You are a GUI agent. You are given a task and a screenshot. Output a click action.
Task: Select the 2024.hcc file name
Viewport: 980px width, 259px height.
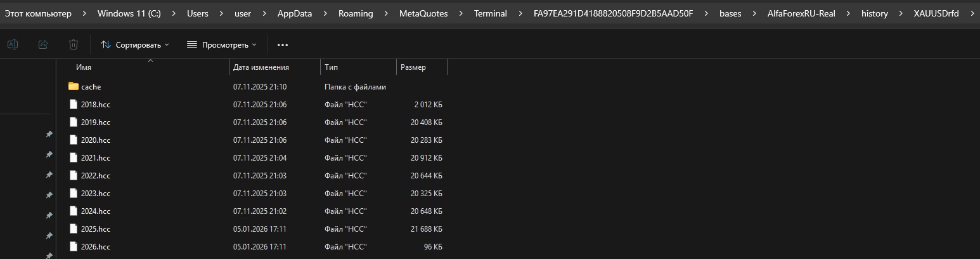(x=96, y=211)
